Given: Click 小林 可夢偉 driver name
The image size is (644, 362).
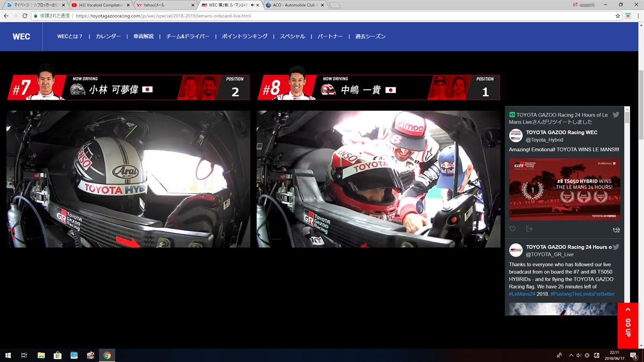Looking at the screenshot, I should (114, 90).
